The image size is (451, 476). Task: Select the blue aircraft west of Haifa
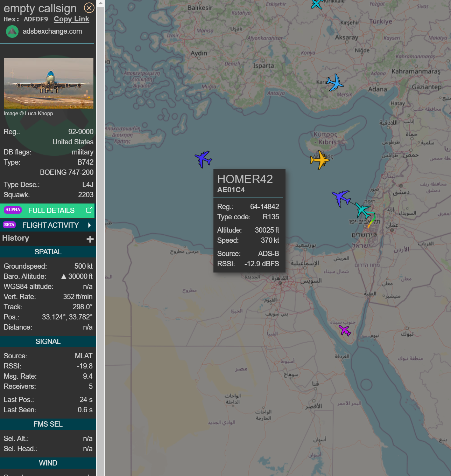(x=341, y=198)
